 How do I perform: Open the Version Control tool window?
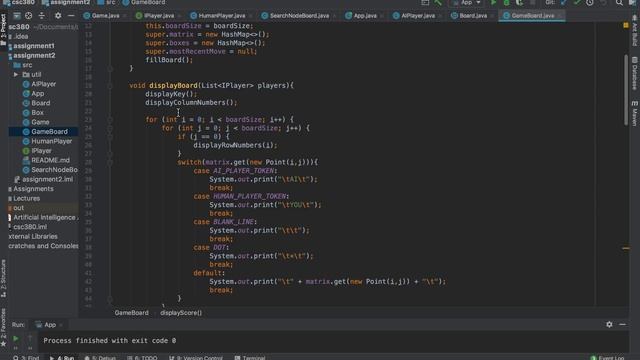pos(196,358)
